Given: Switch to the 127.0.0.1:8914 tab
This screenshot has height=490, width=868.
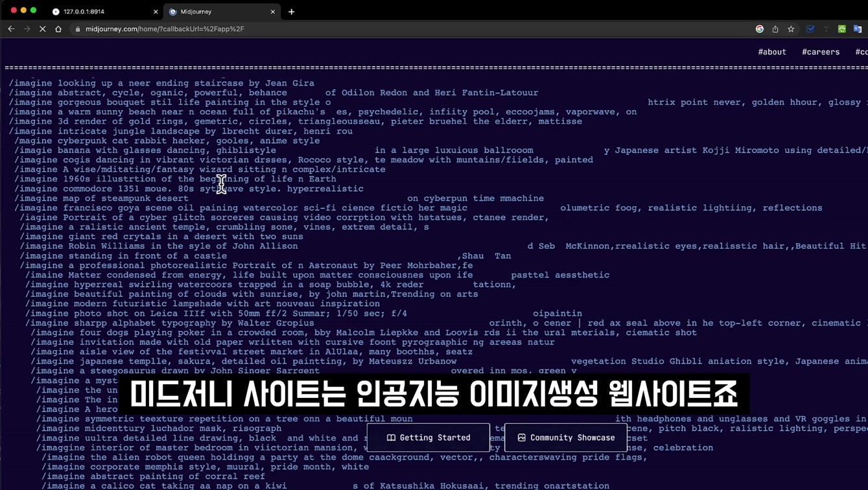Looking at the screenshot, I should click(104, 12).
